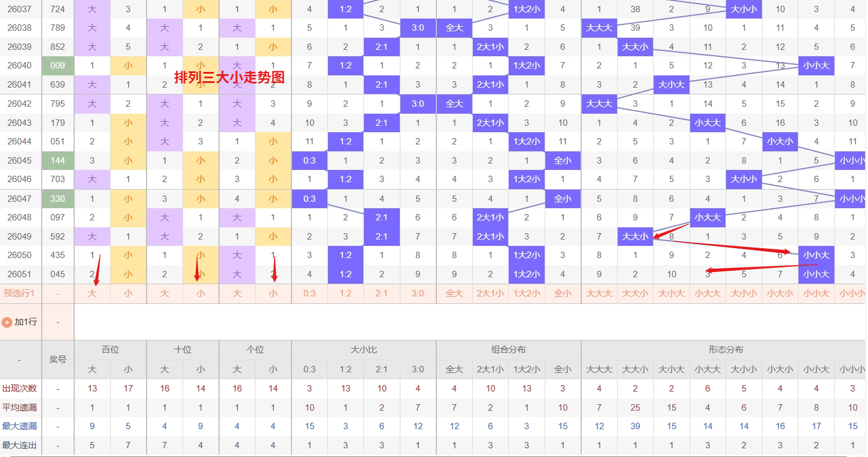Screen dimensions: 868x457
Task: Click the green draw number 144
Action: 58,161
